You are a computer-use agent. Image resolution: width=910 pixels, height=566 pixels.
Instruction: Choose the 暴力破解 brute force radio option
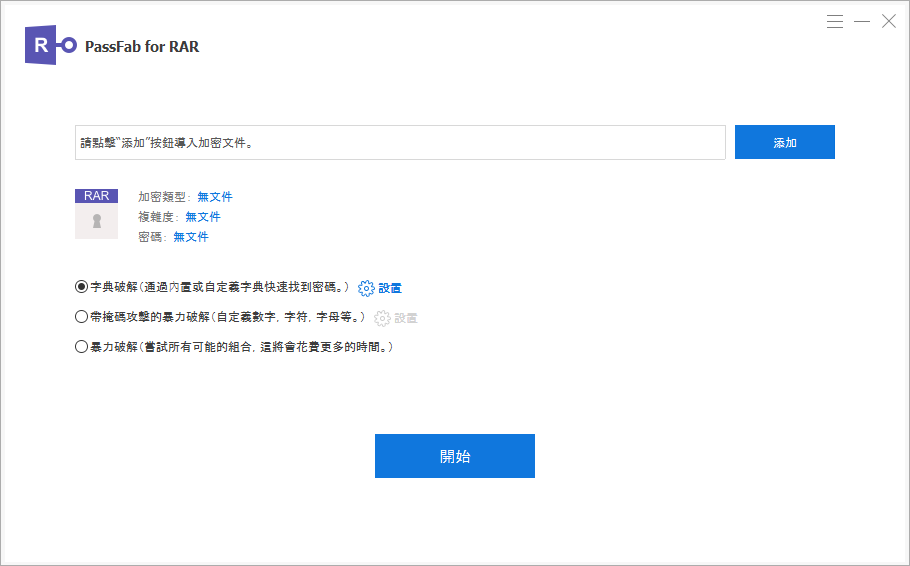pyautogui.click(x=82, y=347)
